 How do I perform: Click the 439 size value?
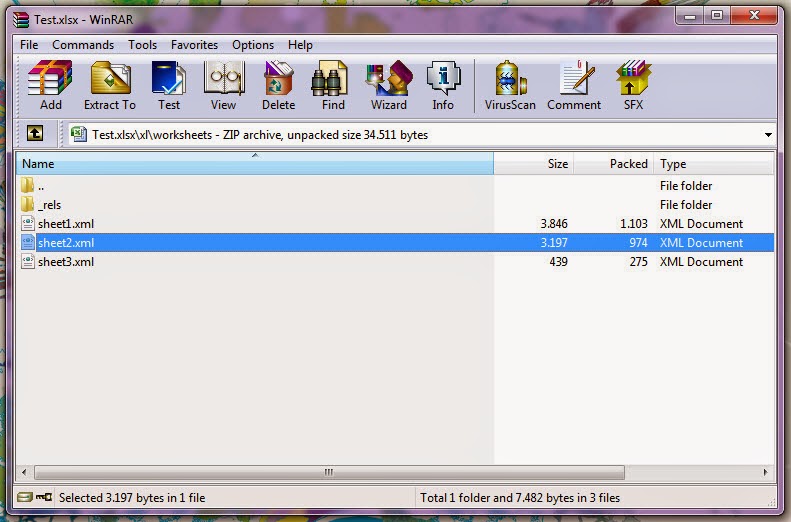[558, 262]
